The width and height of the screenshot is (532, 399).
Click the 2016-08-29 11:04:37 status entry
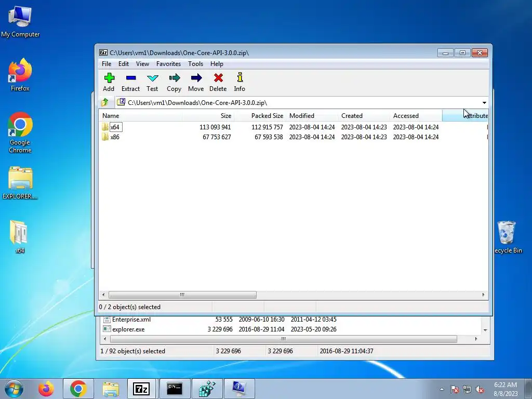click(x=347, y=351)
